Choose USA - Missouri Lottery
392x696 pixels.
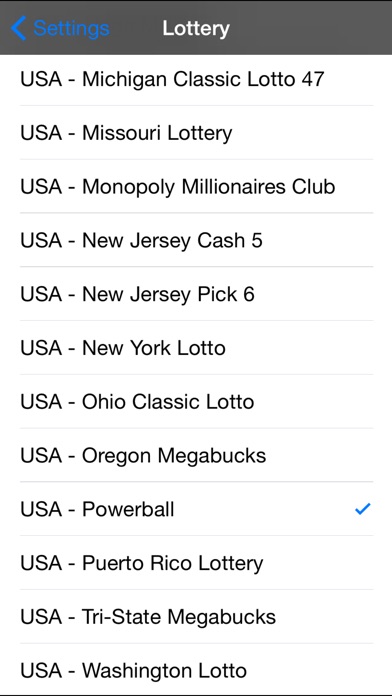pos(196,133)
